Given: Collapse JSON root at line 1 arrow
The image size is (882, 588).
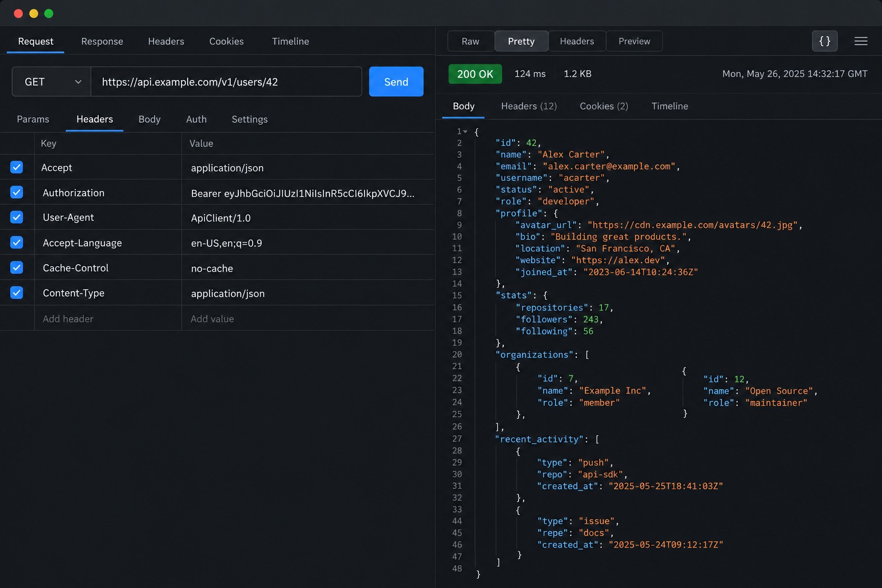Looking at the screenshot, I should point(465,131).
